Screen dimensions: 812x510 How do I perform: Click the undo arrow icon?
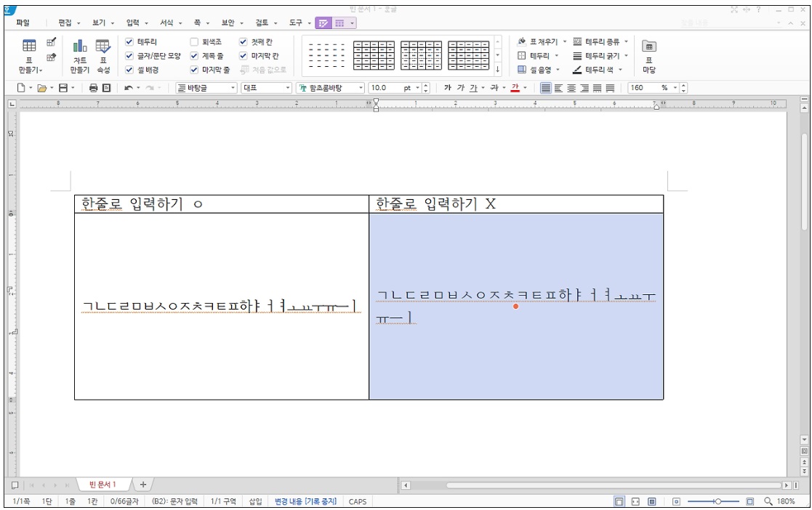click(x=129, y=88)
